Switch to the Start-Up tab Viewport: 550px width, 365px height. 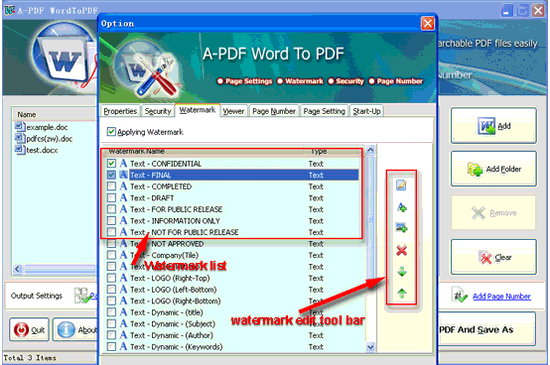367,111
